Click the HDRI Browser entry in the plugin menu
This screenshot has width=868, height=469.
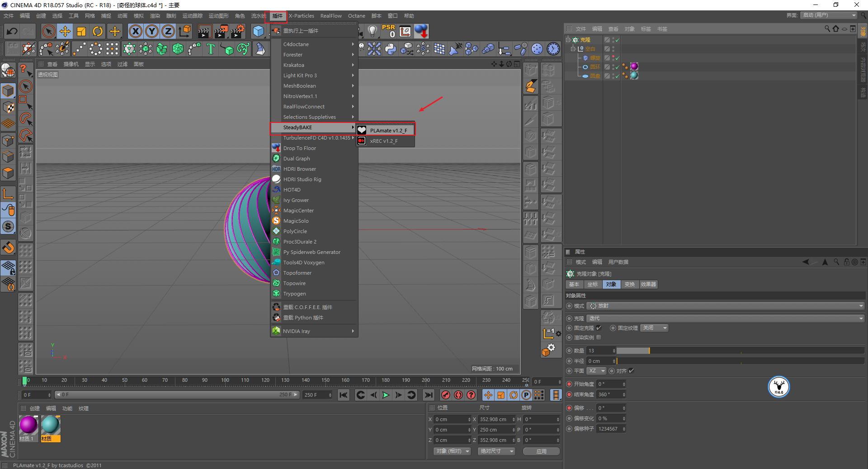[x=300, y=169]
